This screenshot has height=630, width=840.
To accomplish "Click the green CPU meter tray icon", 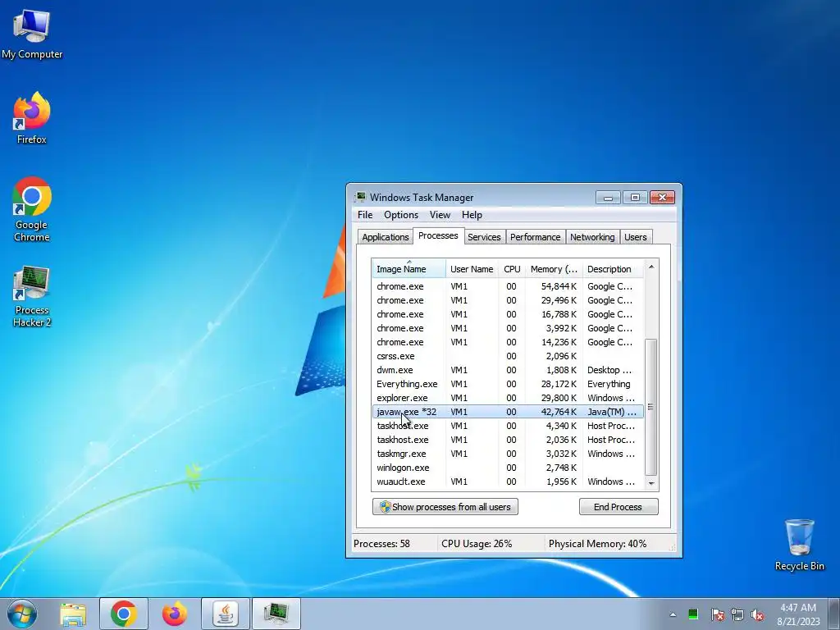I will (x=693, y=614).
